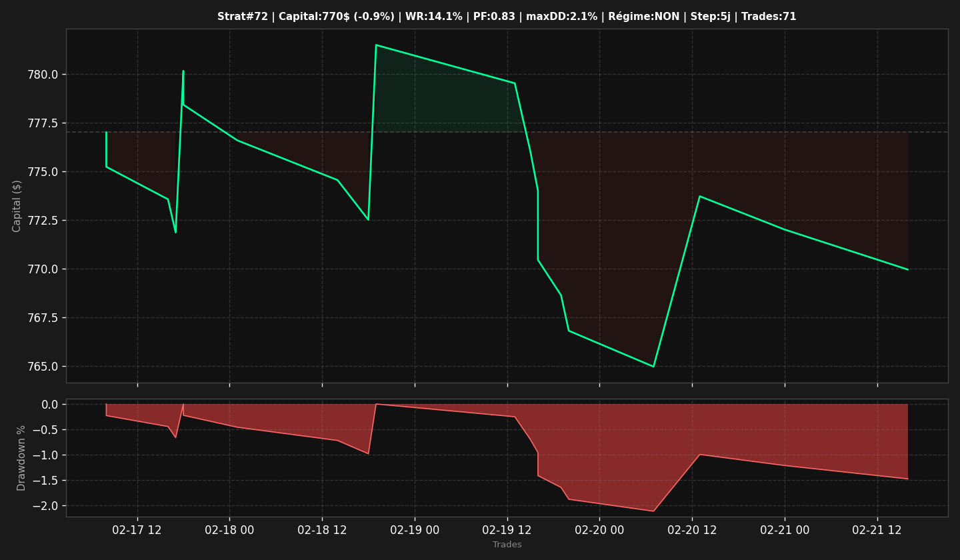Select the 780.0 capital tick label
Viewport: 960px width, 560px height.
pos(43,75)
